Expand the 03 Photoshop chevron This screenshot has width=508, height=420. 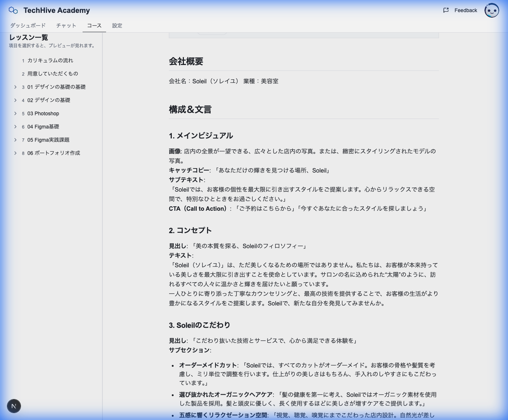click(x=15, y=113)
